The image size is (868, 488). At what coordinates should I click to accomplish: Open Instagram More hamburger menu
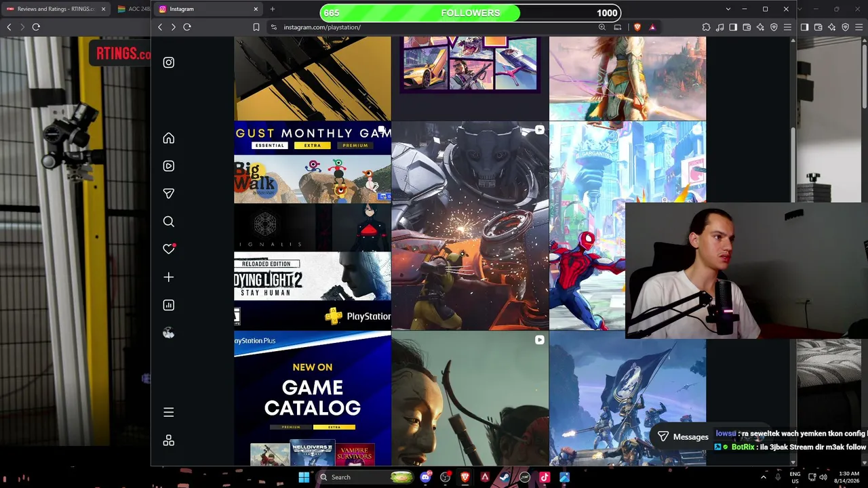coord(169,412)
